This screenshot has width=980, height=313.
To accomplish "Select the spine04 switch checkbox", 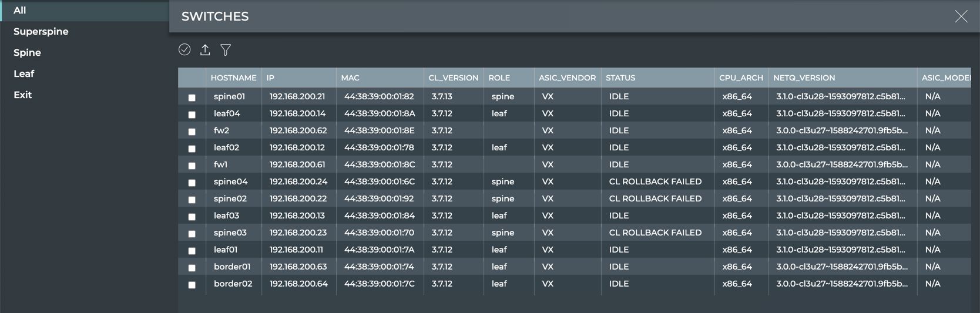I will [192, 183].
